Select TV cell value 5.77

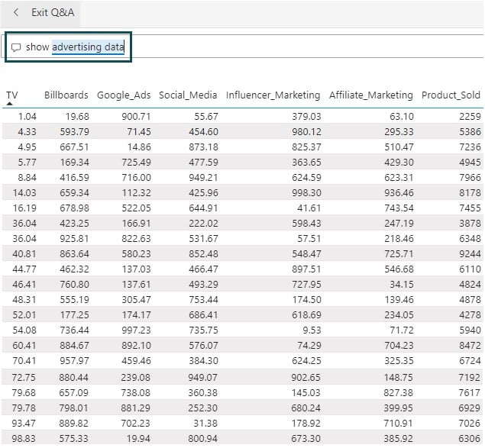27,163
